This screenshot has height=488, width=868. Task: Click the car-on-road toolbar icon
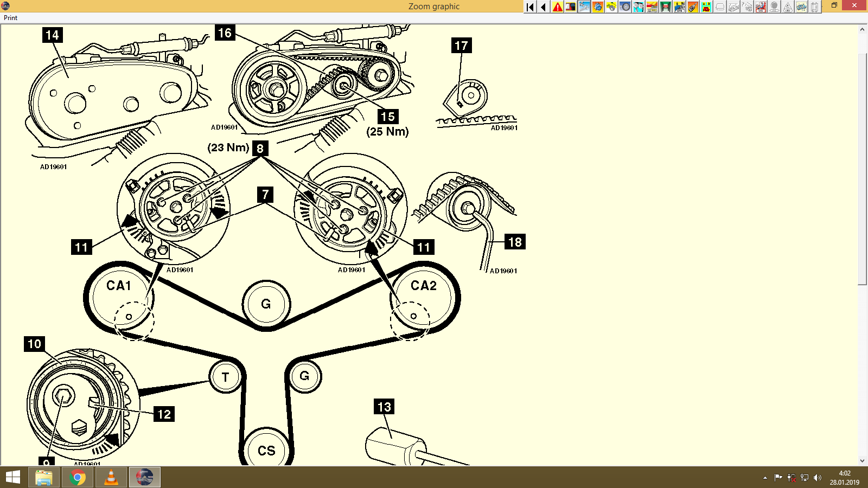coord(652,7)
